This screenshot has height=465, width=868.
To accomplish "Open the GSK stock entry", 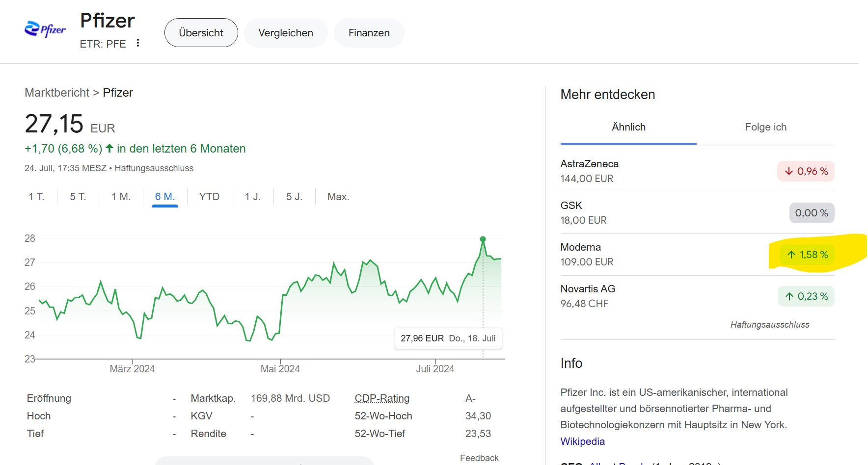I will tap(697, 213).
